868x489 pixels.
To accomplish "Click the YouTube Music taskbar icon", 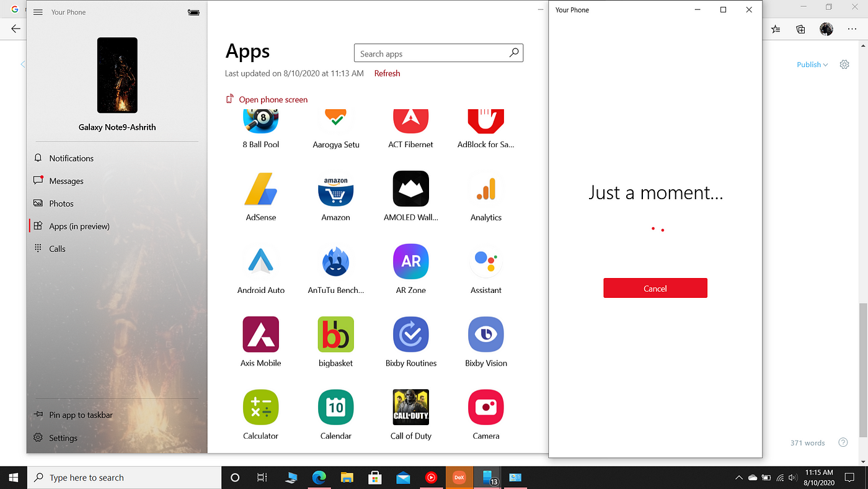I will tap(431, 478).
